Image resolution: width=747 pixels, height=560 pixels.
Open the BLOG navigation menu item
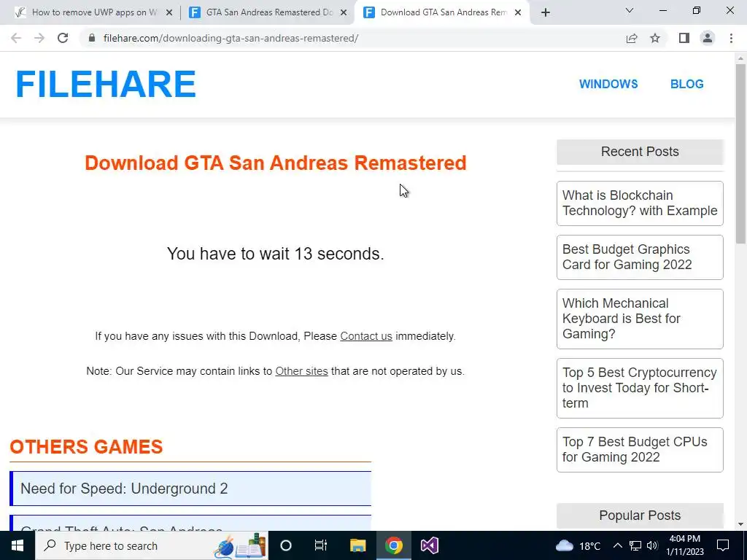tap(686, 85)
